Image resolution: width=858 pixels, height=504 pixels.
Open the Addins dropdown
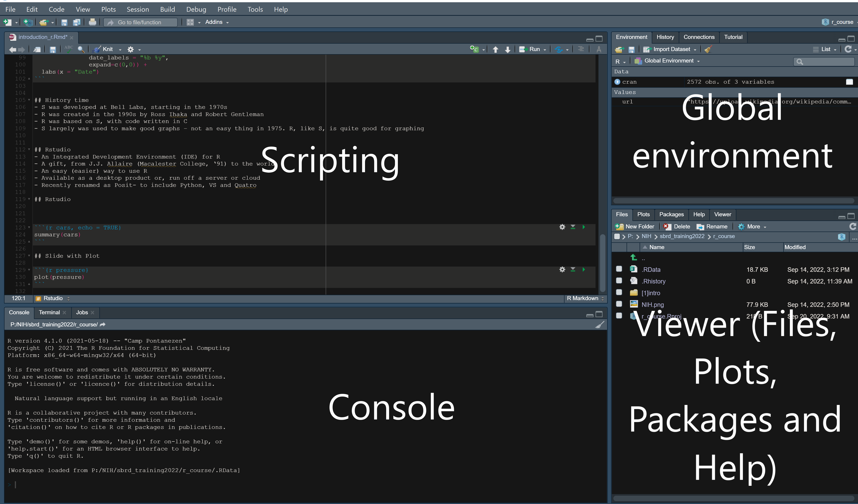217,22
